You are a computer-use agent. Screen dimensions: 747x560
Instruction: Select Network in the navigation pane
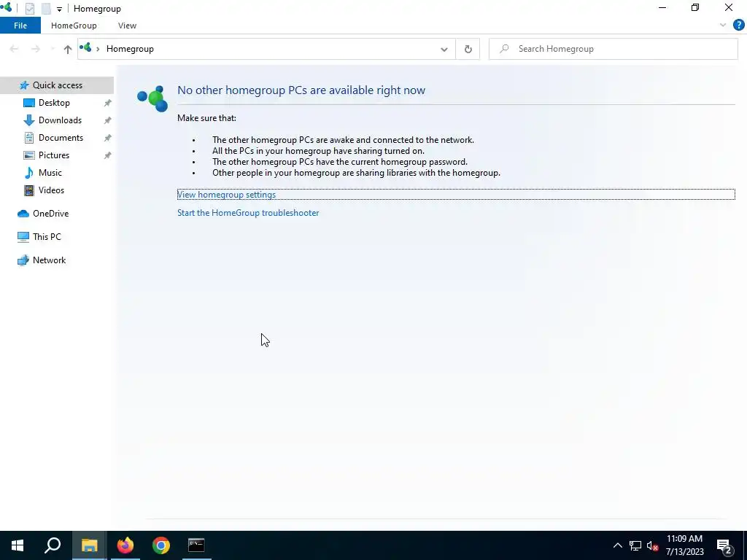(x=49, y=260)
